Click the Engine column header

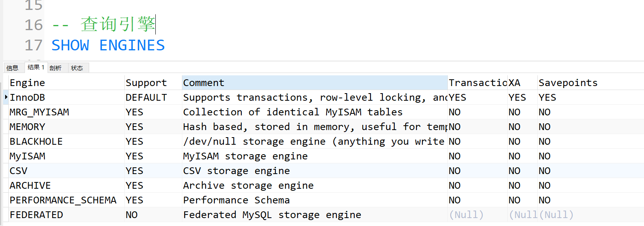tap(67, 82)
